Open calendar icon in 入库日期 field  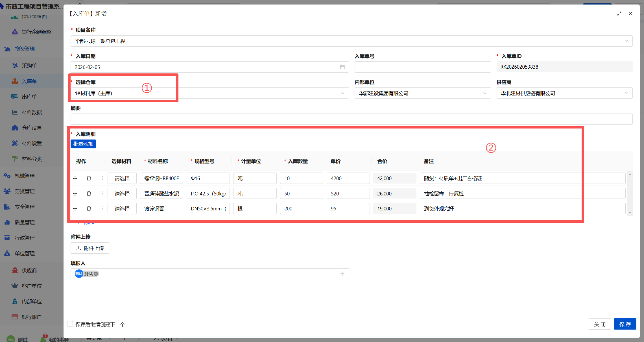point(342,67)
